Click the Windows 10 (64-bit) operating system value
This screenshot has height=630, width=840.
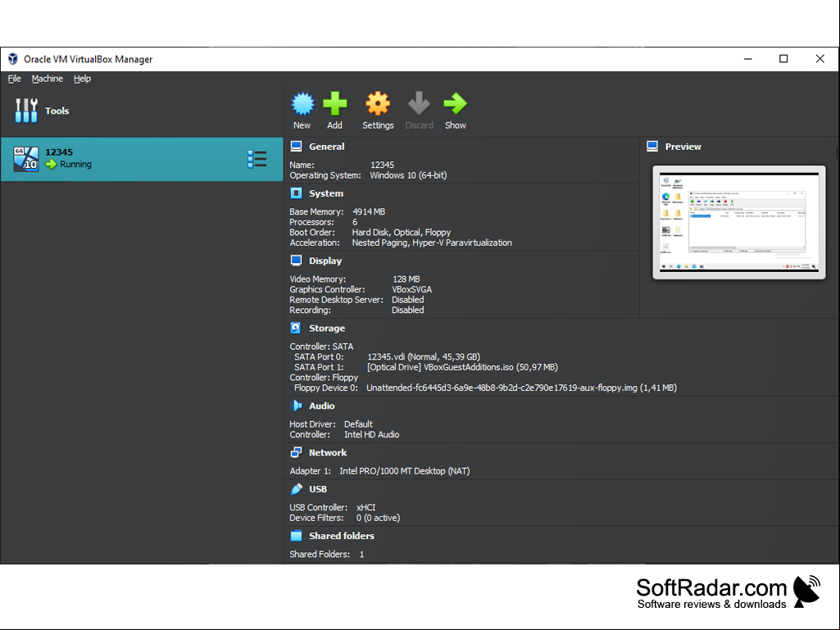[x=408, y=175]
